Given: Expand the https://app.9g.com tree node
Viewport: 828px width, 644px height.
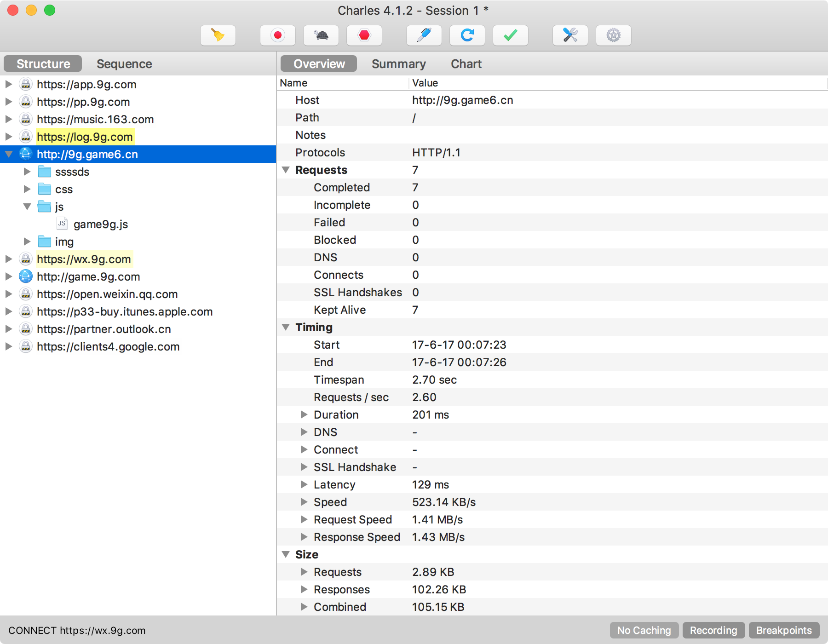Looking at the screenshot, I should (8, 84).
